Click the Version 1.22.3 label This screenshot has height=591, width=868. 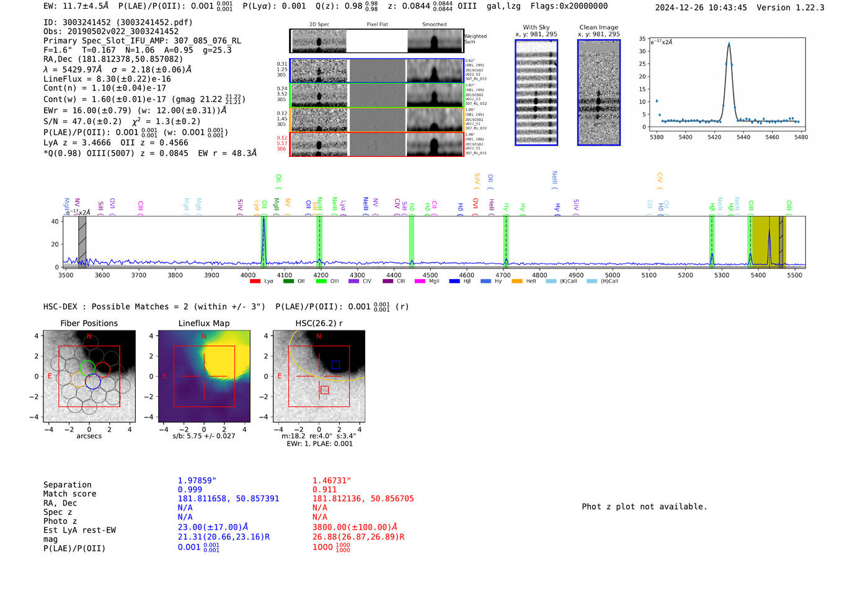[790, 7]
